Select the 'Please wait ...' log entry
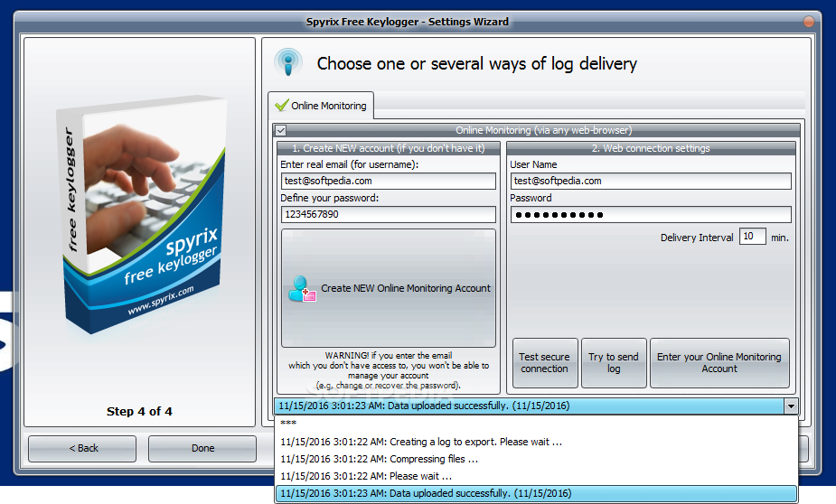Image resolution: width=836 pixels, height=504 pixels. pos(536,476)
